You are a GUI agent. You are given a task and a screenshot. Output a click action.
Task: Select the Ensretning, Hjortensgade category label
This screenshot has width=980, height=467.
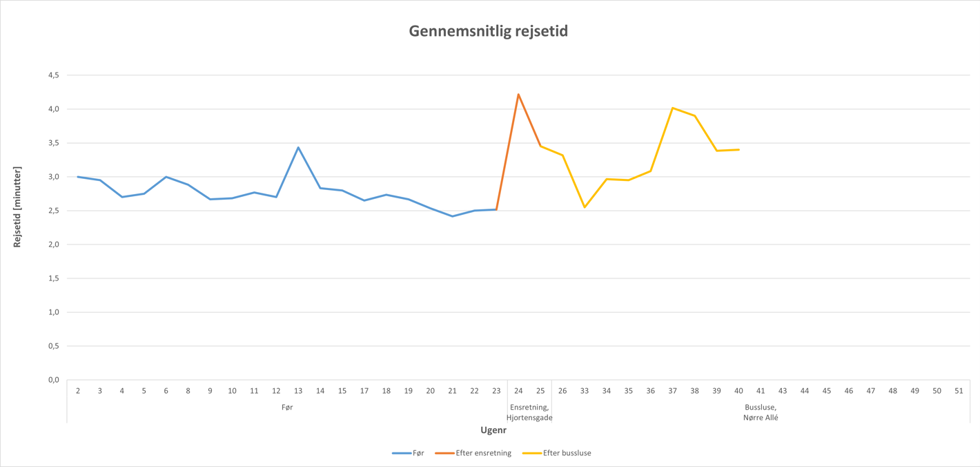click(x=529, y=412)
